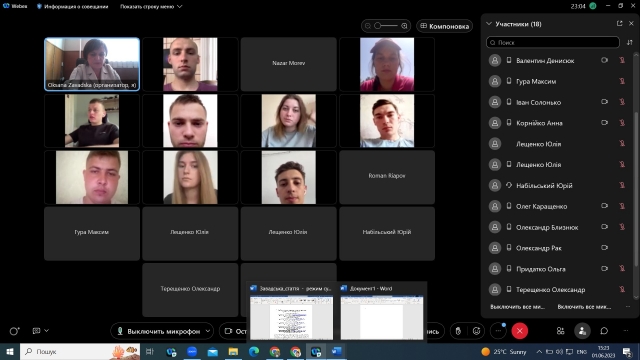Open Информация о совещании

pos(72,7)
